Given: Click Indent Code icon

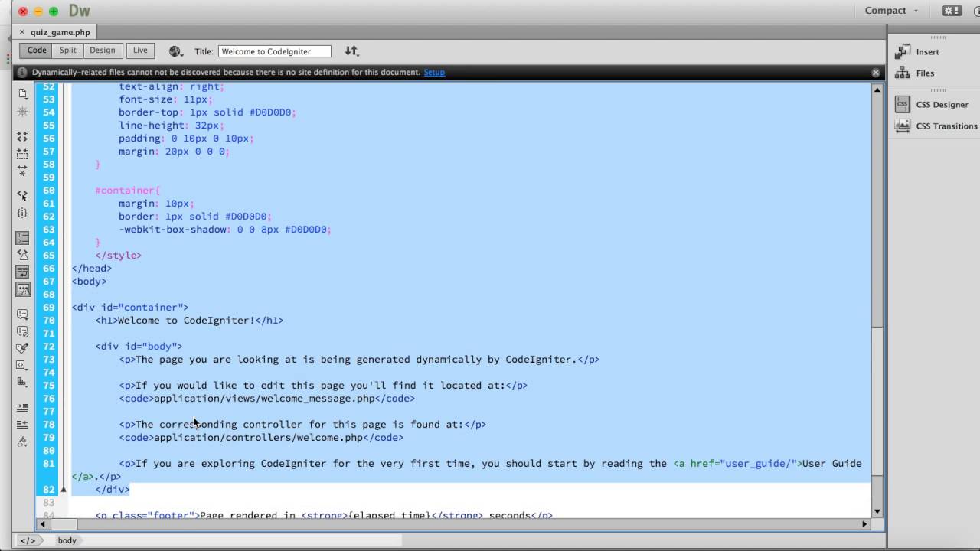Looking at the screenshot, I should point(22,408).
